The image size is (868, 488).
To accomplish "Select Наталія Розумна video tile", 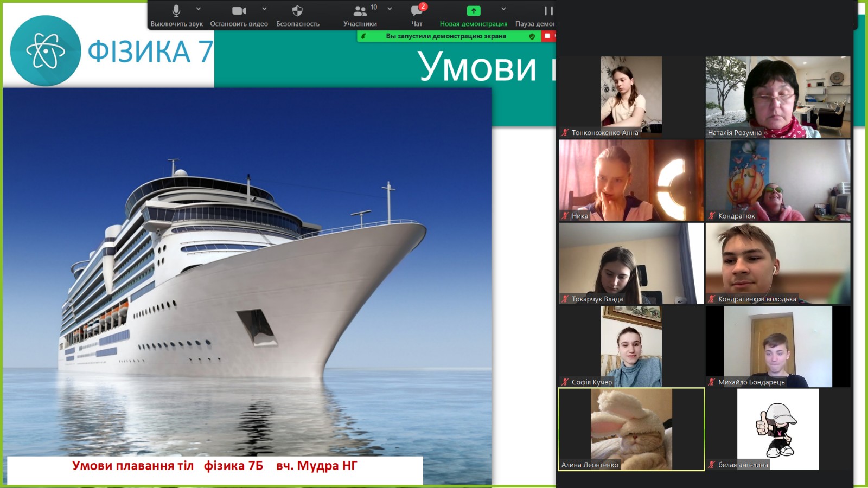I will tap(777, 97).
